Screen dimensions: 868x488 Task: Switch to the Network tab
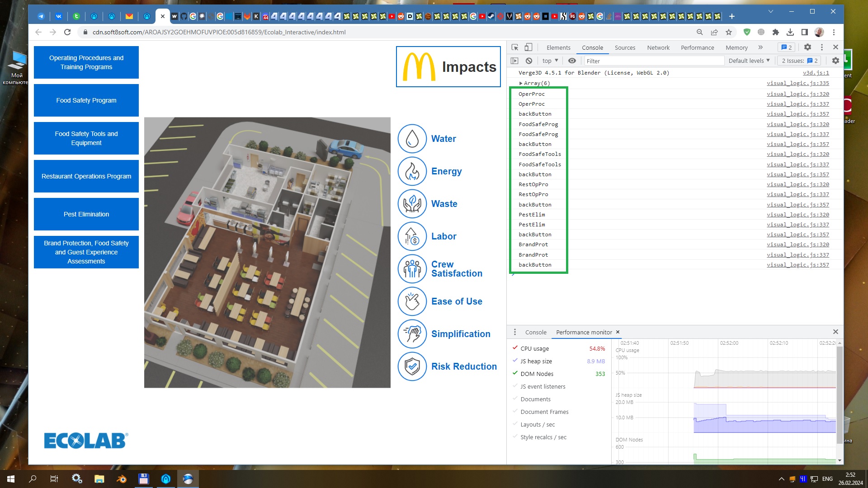(658, 47)
